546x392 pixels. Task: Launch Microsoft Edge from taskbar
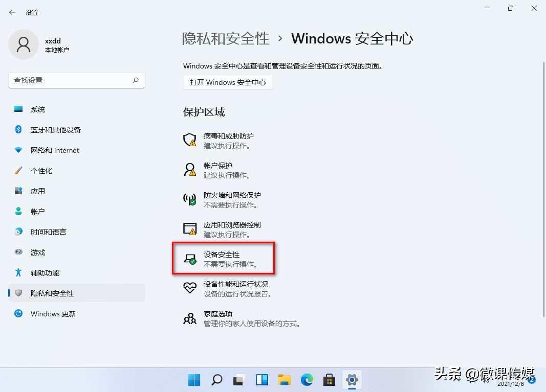point(307,380)
